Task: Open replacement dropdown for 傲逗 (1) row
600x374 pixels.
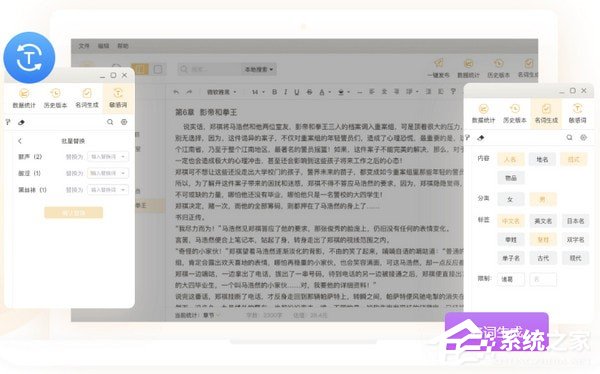Action: pos(108,173)
